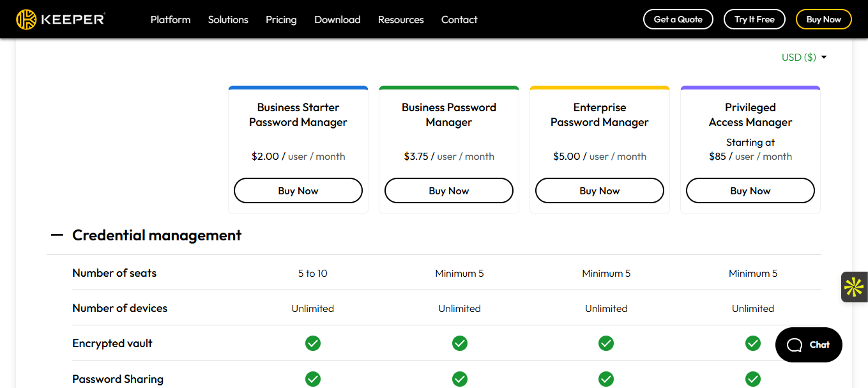The width and height of the screenshot is (868, 388).
Task: Click Password Sharing checkmark under Enterprise column
Action: click(x=606, y=379)
